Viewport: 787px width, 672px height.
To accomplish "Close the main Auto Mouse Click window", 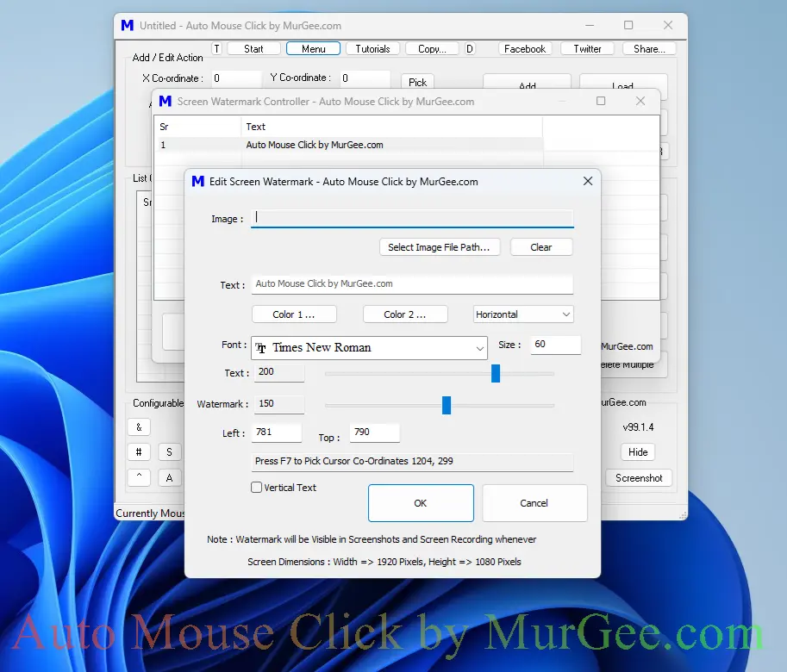I will click(667, 25).
